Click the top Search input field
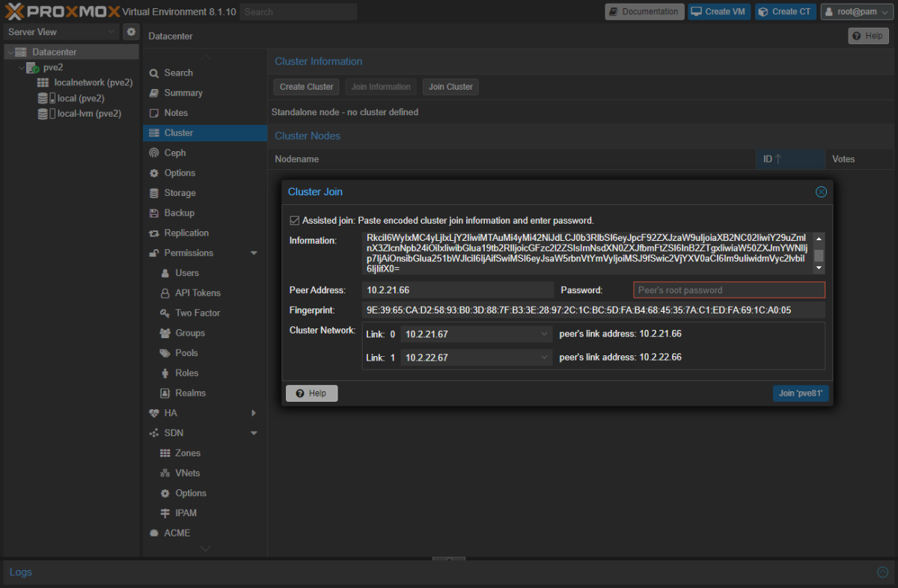 299,12
